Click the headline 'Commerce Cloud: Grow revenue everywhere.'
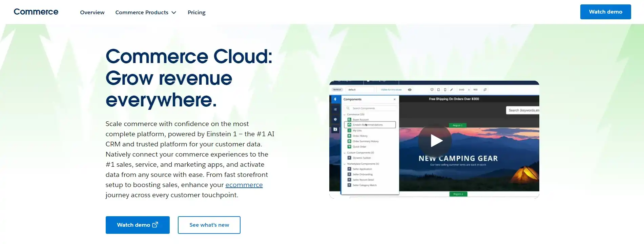The width and height of the screenshot is (644, 244). [189, 78]
